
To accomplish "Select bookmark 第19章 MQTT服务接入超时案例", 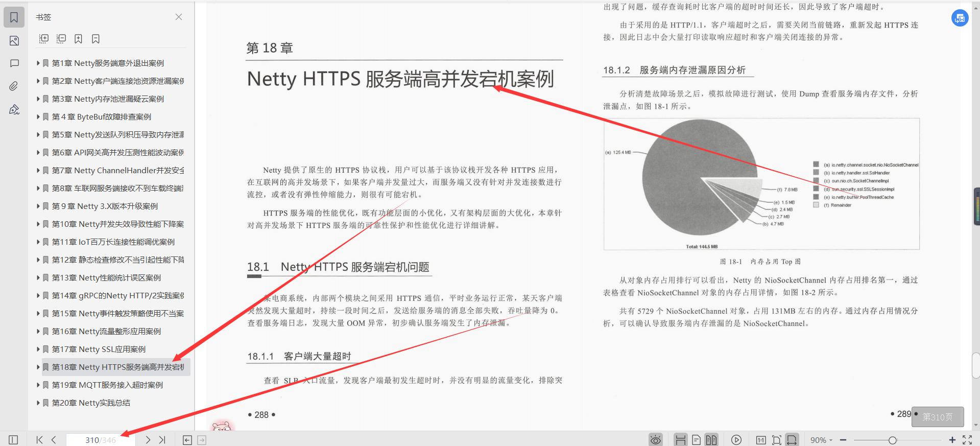I will click(107, 385).
